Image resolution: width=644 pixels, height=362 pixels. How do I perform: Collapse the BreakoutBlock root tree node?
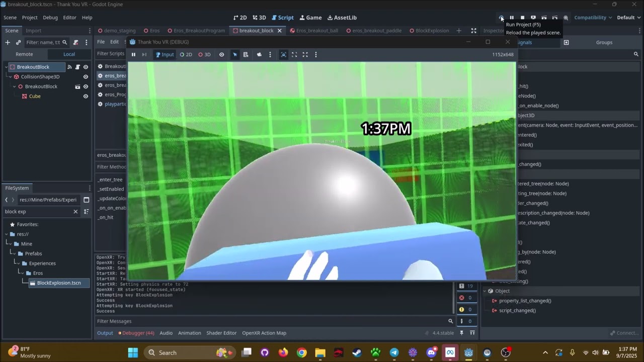pos(7,67)
